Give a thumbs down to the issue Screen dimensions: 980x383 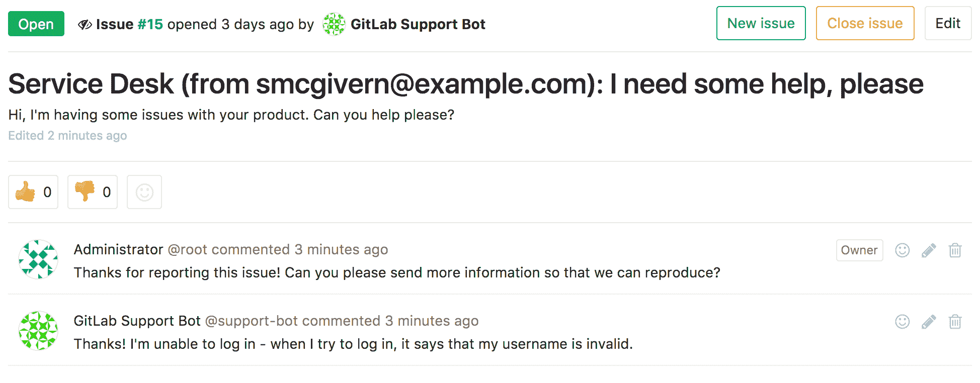92,191
